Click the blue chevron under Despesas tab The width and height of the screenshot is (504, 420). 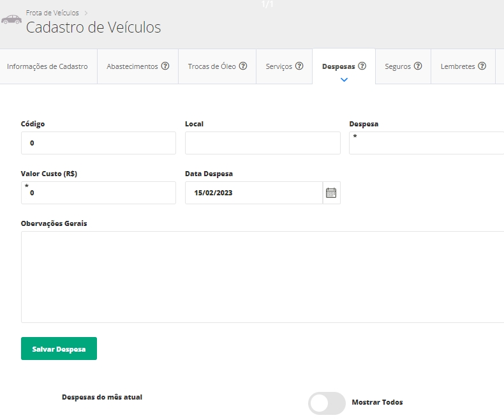click(x=344, y=80)
